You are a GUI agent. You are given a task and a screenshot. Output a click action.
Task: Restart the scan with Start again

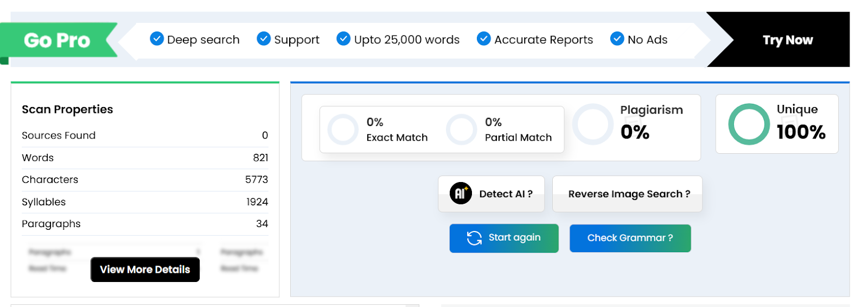click(x=504, y=238)
